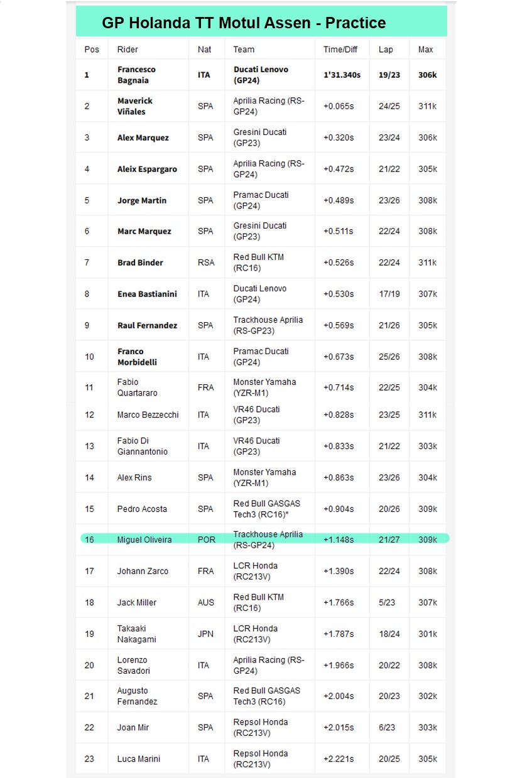
Task: Select Pedro Acosta rider name
Action: [141, 509]
